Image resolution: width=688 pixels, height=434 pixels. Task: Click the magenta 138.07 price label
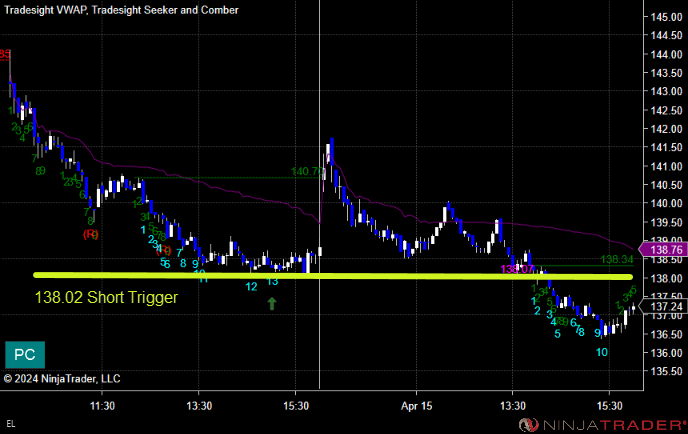(517, 269)
